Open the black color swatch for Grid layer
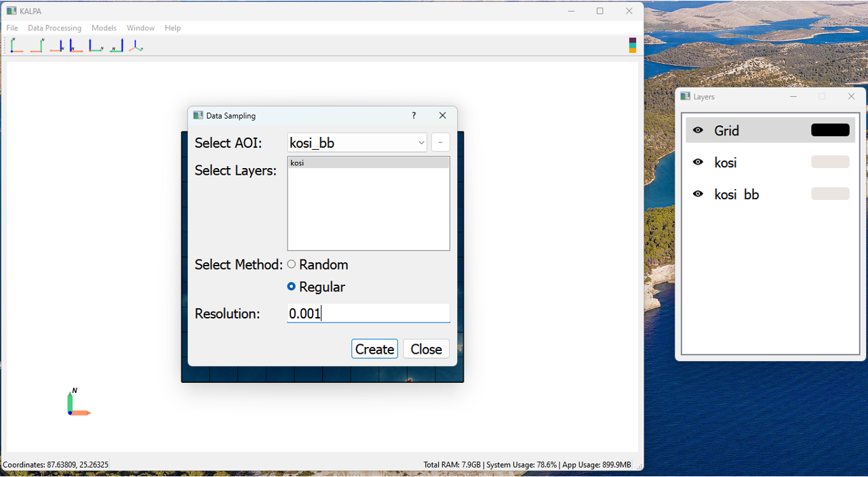 [x=830, y=130]
